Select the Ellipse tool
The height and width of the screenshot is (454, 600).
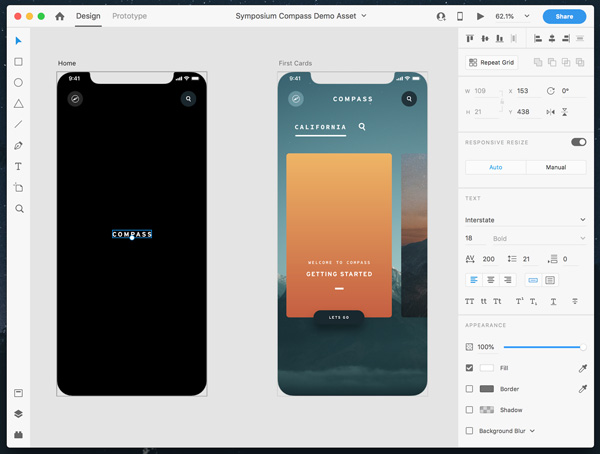tap(18, 83)
